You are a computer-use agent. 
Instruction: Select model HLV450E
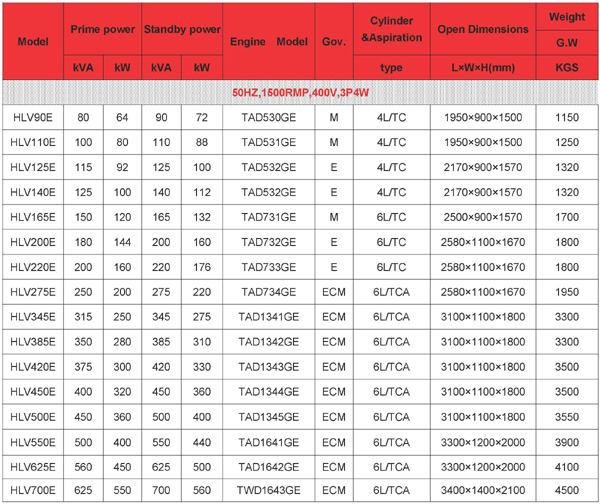33,391
